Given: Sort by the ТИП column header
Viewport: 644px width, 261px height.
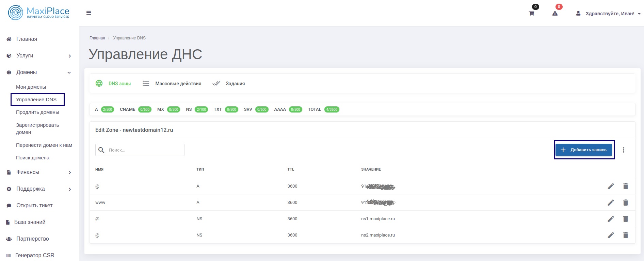Looking at the screenshot, I should [x=200, y=169].
